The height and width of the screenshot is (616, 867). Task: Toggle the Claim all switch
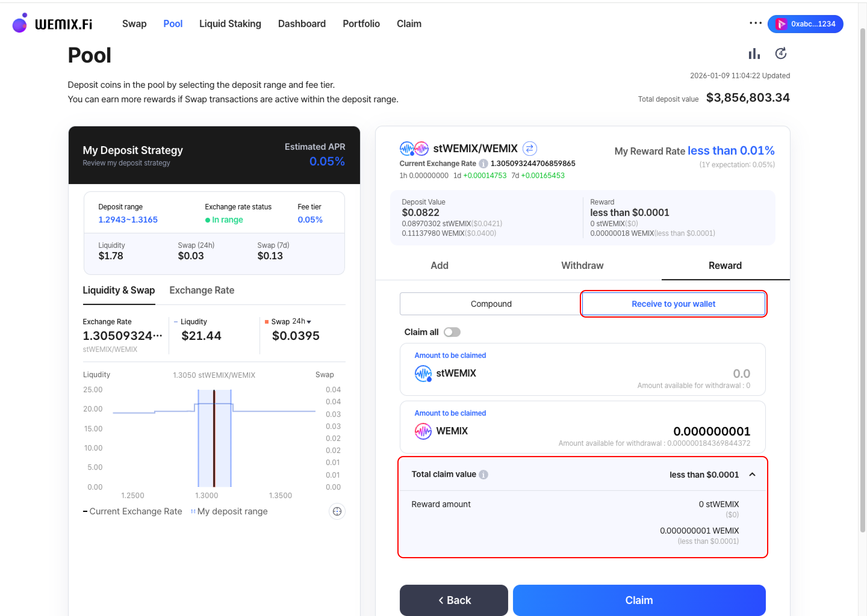(x=452, y=332)
